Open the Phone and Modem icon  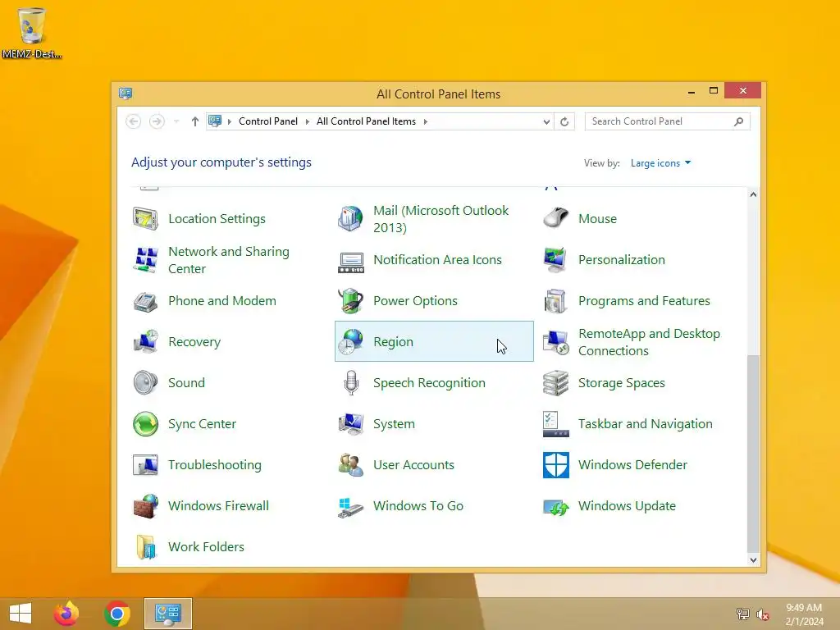tap(145, 301)
